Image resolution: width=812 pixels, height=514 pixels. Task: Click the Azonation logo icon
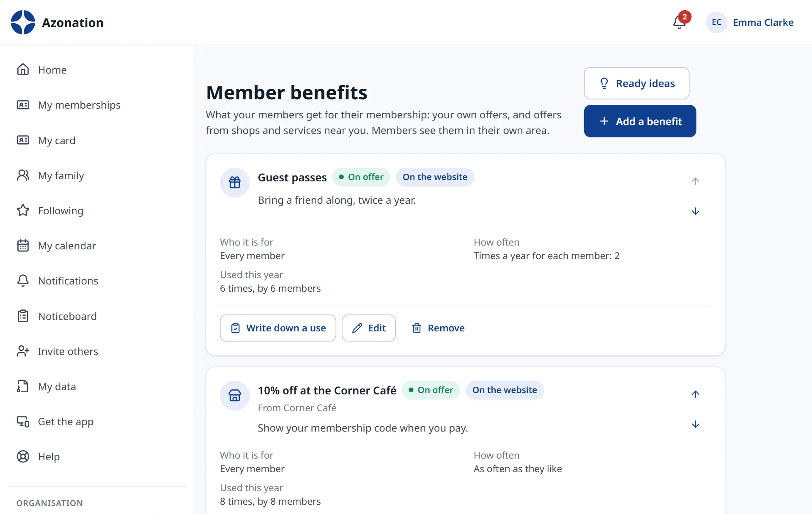(x=23, y=22)
